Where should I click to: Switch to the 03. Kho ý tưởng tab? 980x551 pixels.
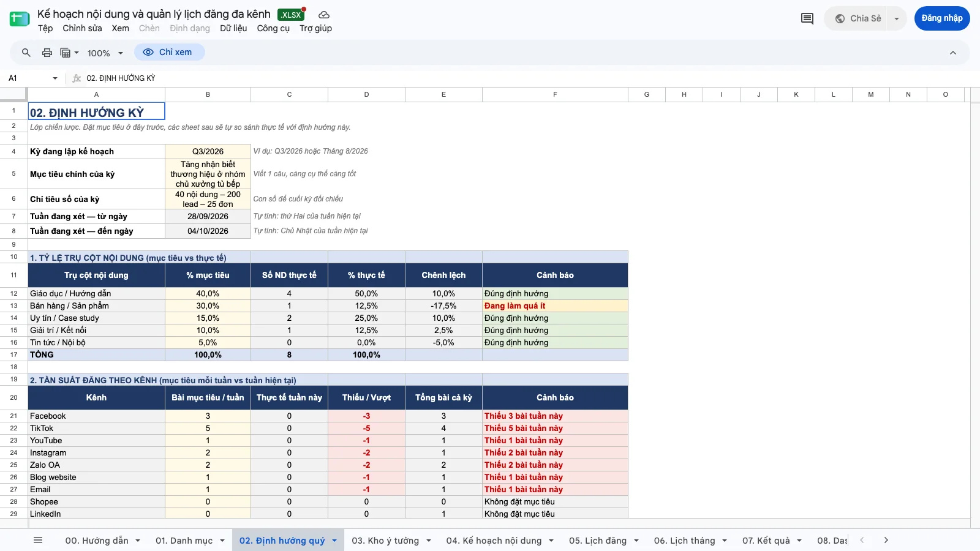tap(385, 541)
